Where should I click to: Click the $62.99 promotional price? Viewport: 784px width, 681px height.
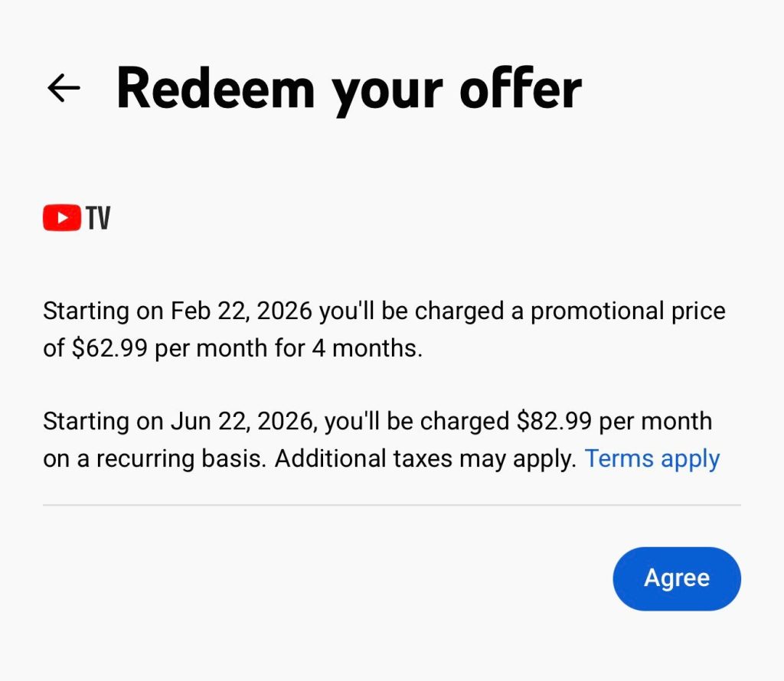(x=110, y=349)
